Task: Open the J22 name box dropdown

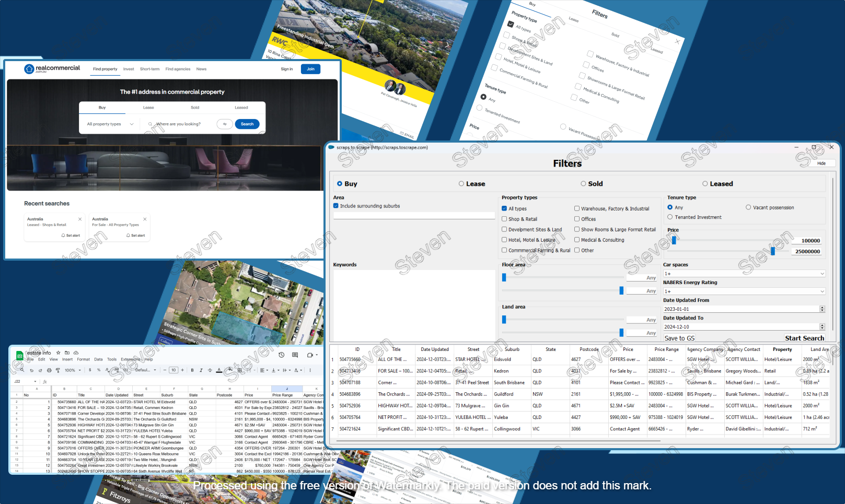Action: click(35, 382)
